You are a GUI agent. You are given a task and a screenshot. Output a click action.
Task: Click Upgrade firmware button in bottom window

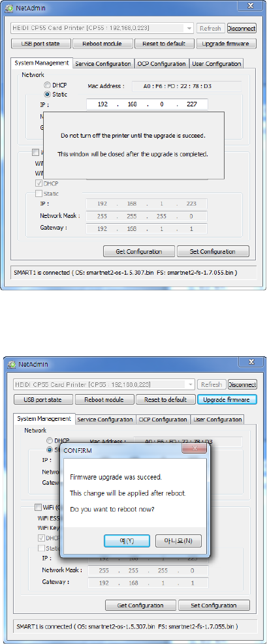pos(227,399)
